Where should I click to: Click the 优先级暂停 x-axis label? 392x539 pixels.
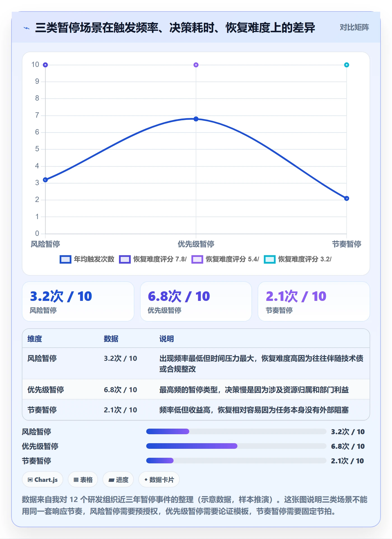(x=196, y=244)
